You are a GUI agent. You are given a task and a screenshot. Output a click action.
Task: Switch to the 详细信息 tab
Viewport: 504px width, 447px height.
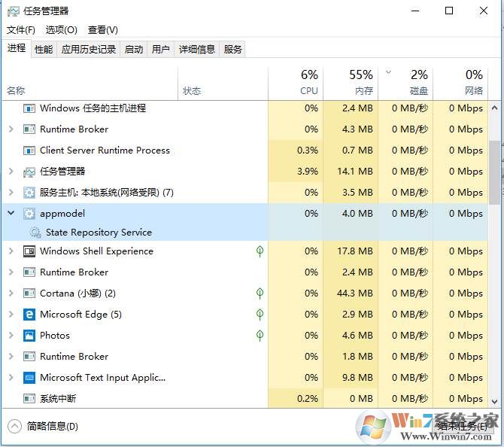tap(197, 49)
